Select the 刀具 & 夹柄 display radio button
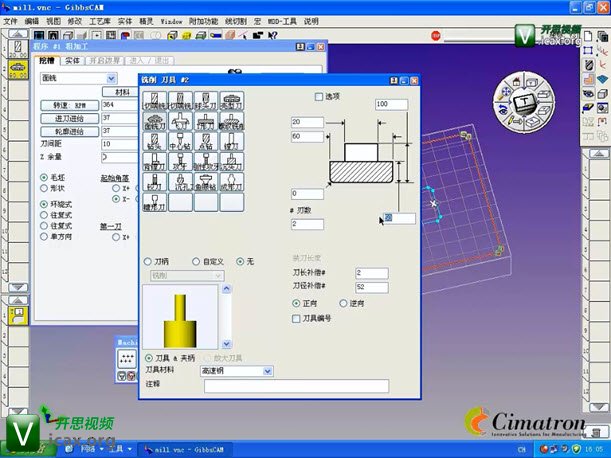 pos(148,358)
